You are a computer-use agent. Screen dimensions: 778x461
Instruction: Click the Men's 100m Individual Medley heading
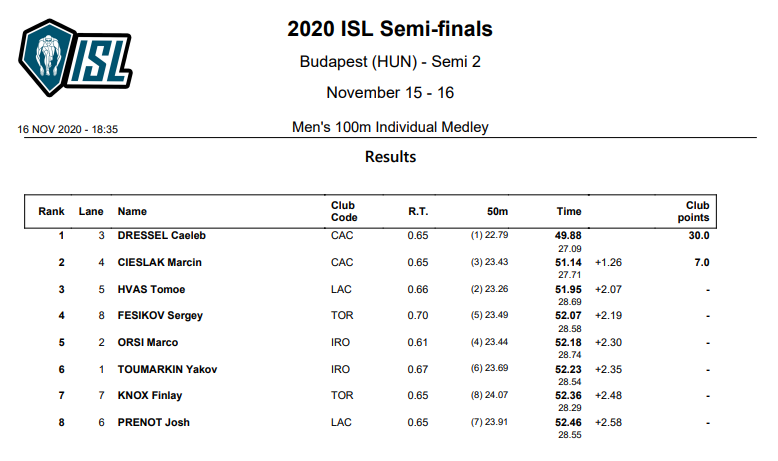[x=390, y=127]
